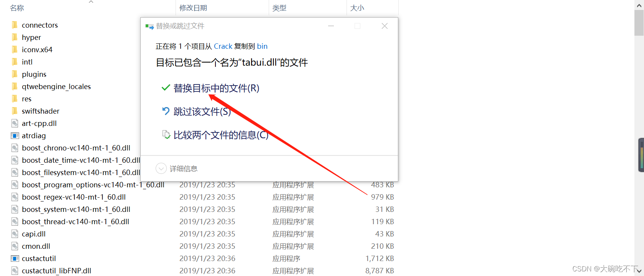Click the 1,712 KB size value

(x=379, y=258)
